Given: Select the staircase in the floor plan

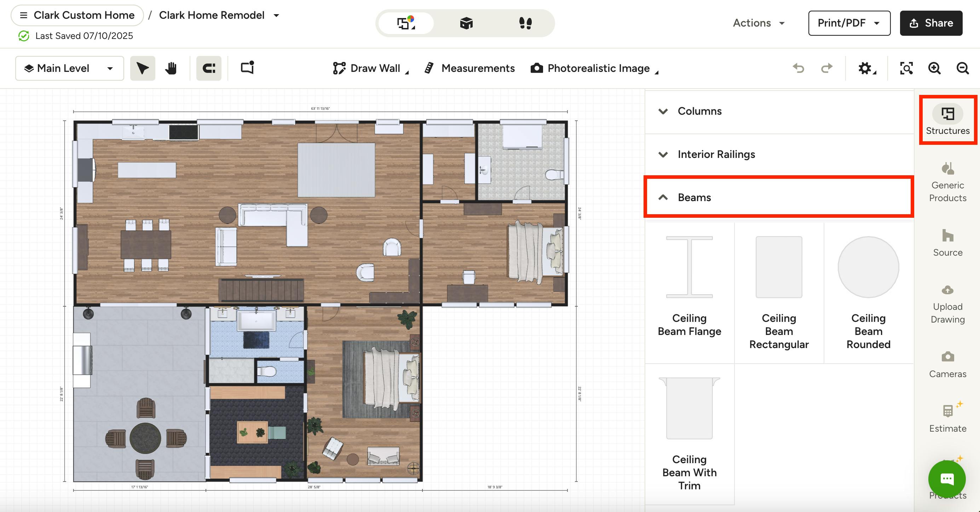Looking at the screenshot, I should click(x=261, y=291).
